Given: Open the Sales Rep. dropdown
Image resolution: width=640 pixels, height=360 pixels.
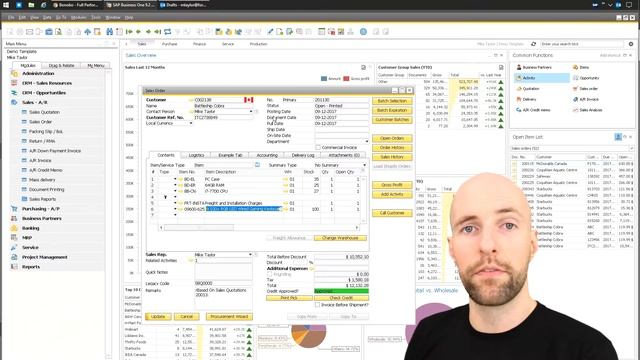Looking at the screenshot, I should point(250,254).
